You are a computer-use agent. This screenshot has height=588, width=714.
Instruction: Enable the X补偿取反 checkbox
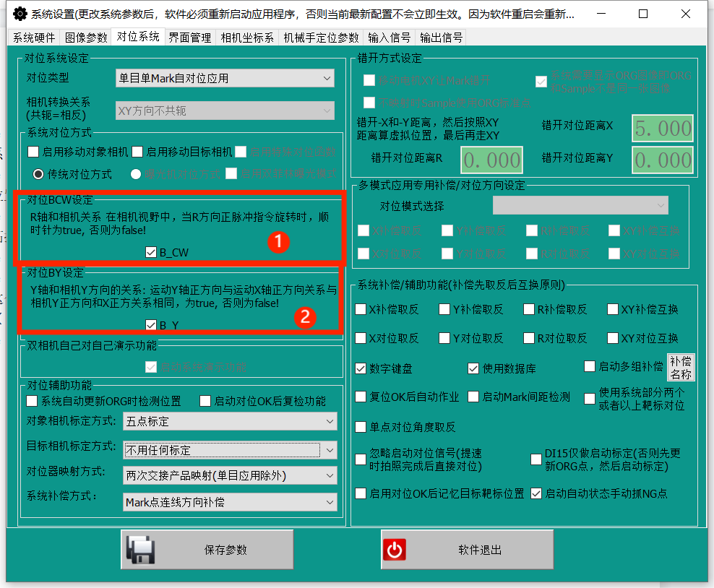361,309
